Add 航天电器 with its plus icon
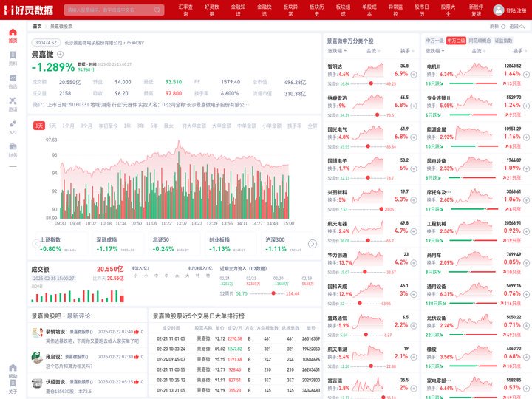Image resolution: width=532 pixels, height=399 pixels. 414,231
